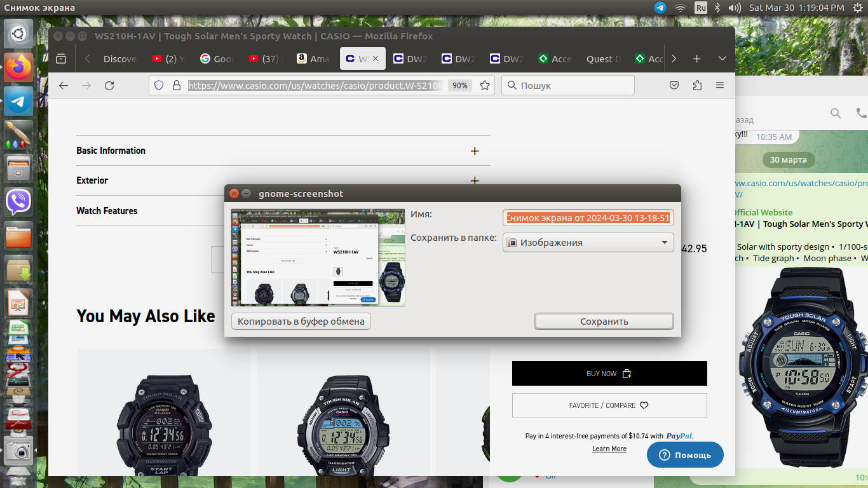Click the Firefox address bar URL
The width and height of the screenshot is (868, 488).
point(315,85)
